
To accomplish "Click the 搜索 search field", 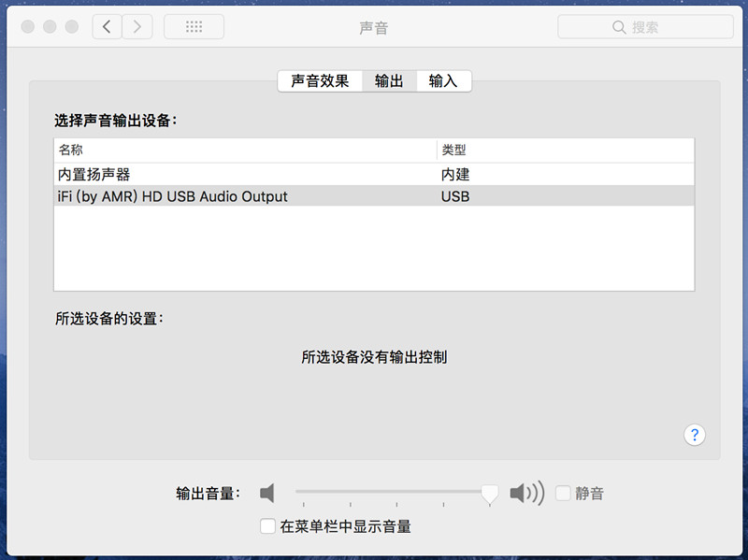I will (644, 27).
